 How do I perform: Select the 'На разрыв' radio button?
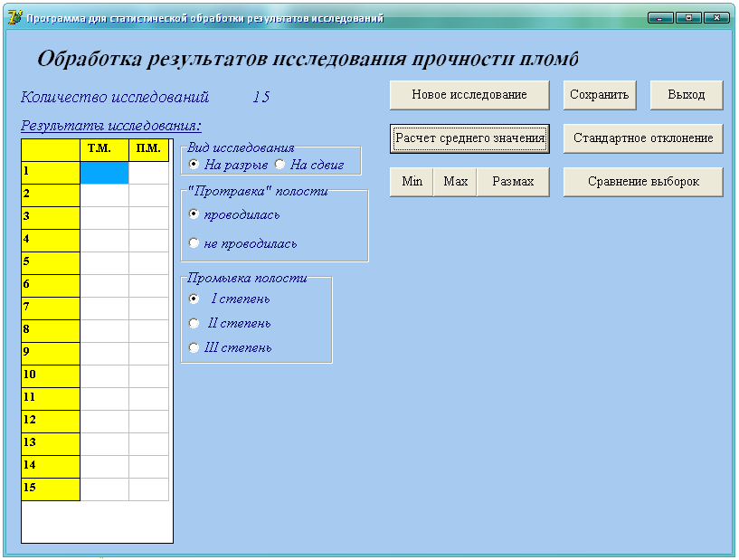[x=194, y=164]
